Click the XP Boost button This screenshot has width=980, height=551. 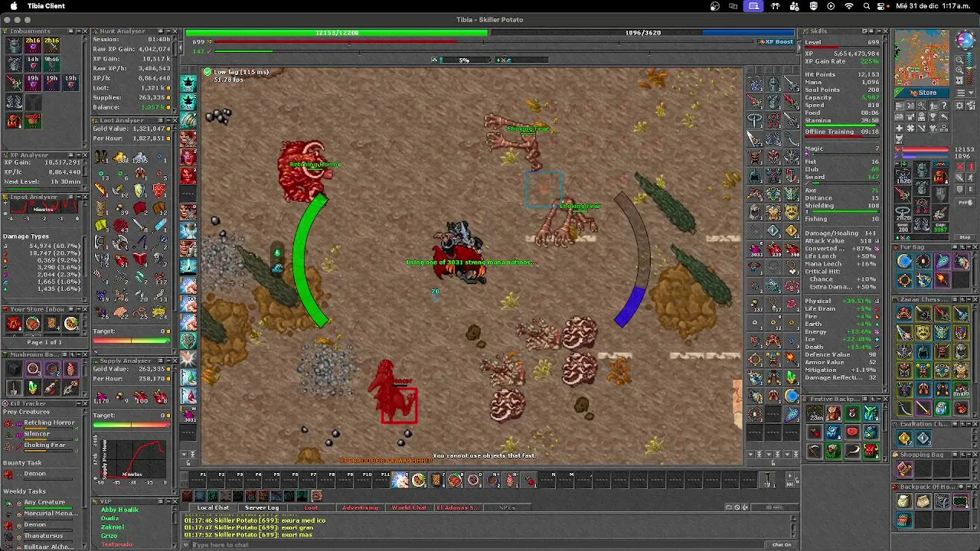[776, 41]
